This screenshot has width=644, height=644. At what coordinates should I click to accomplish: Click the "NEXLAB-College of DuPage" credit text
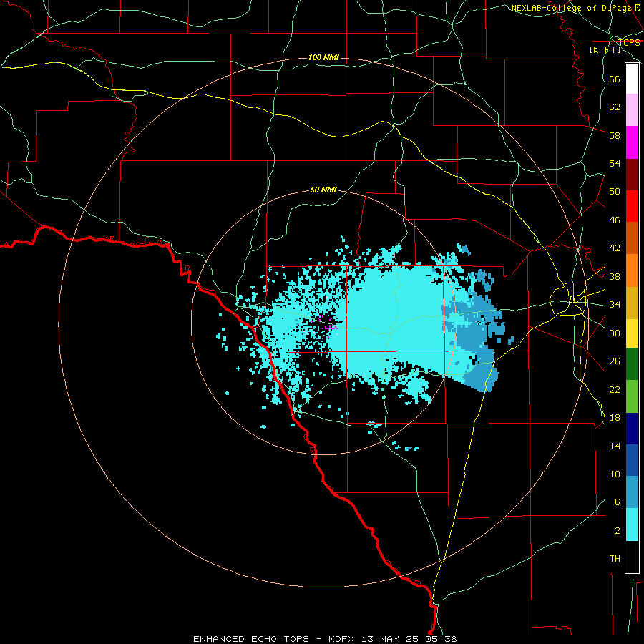(572, 8)
